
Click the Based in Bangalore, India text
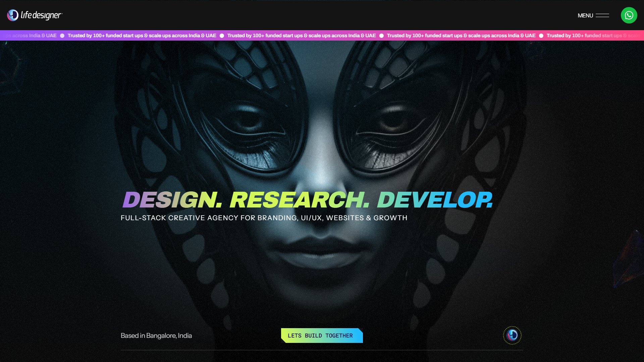coord(156,336)
